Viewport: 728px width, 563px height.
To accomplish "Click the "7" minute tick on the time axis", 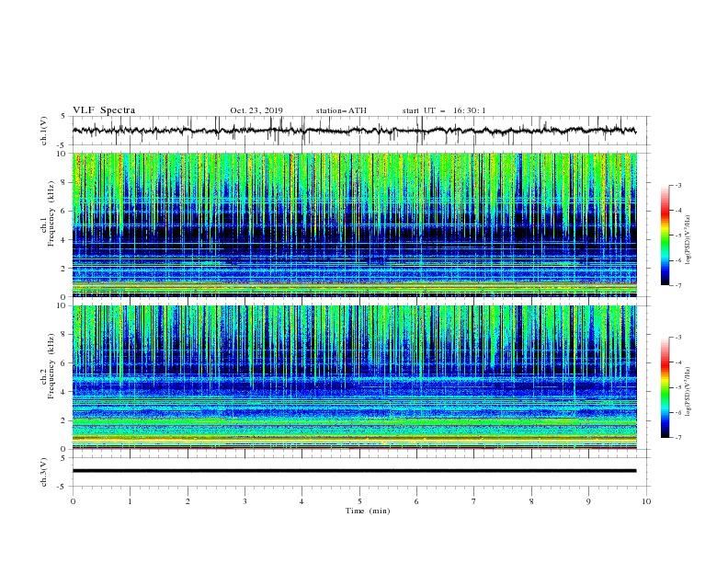I will (474, 501).
